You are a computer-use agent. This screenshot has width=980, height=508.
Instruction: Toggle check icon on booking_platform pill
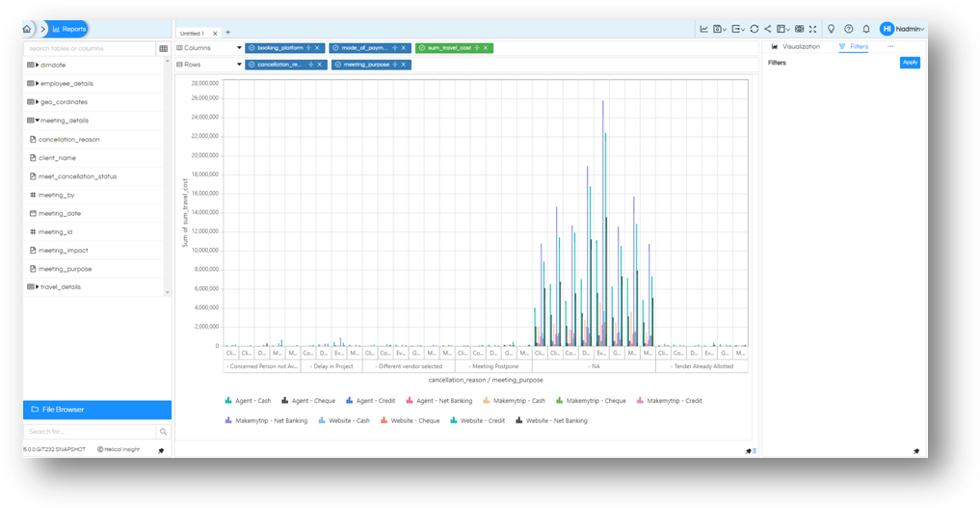252,47
